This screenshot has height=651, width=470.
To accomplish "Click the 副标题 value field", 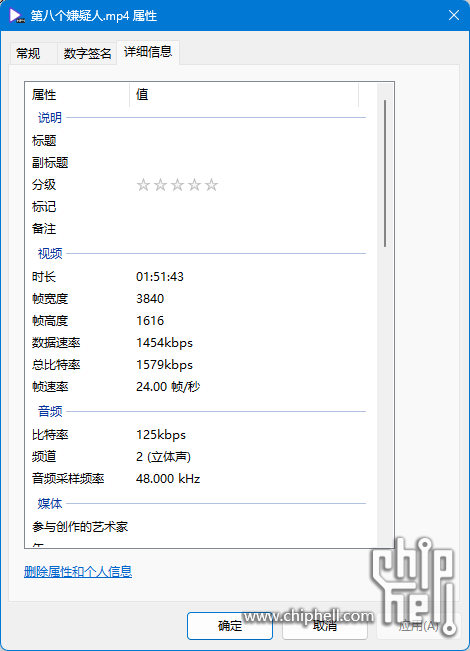I will (247, 162).
